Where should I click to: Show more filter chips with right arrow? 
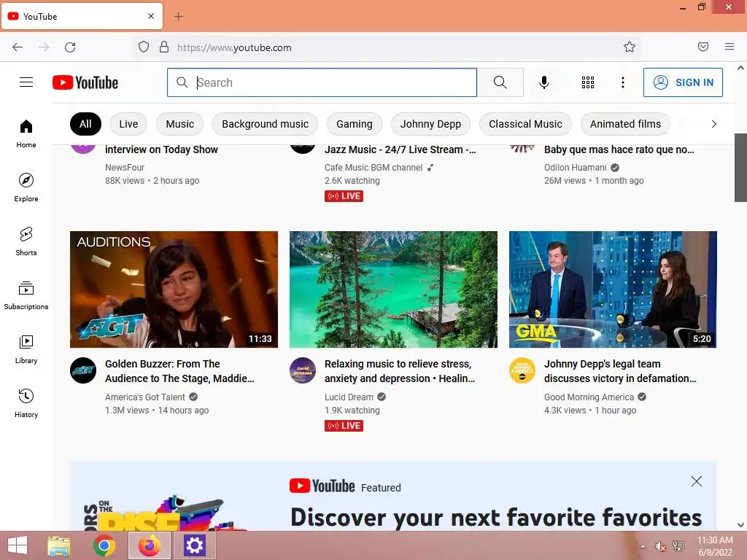[713, 124]
